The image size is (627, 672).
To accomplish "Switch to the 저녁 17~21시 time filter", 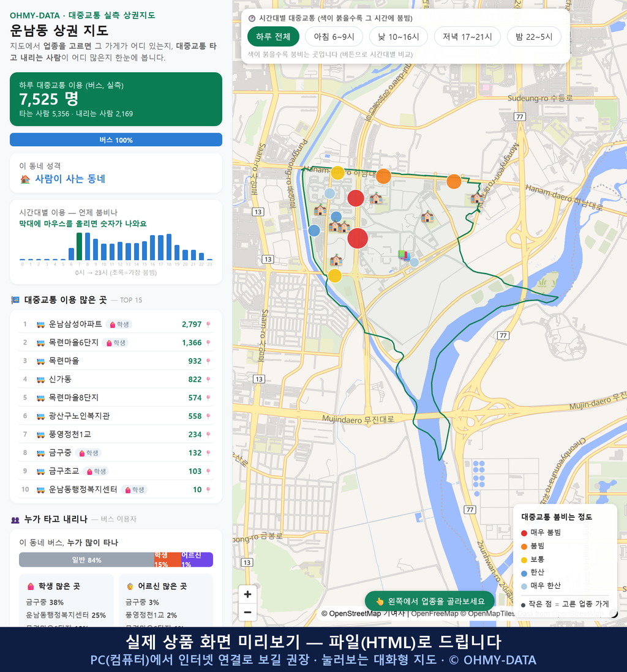I will [467, 37].
